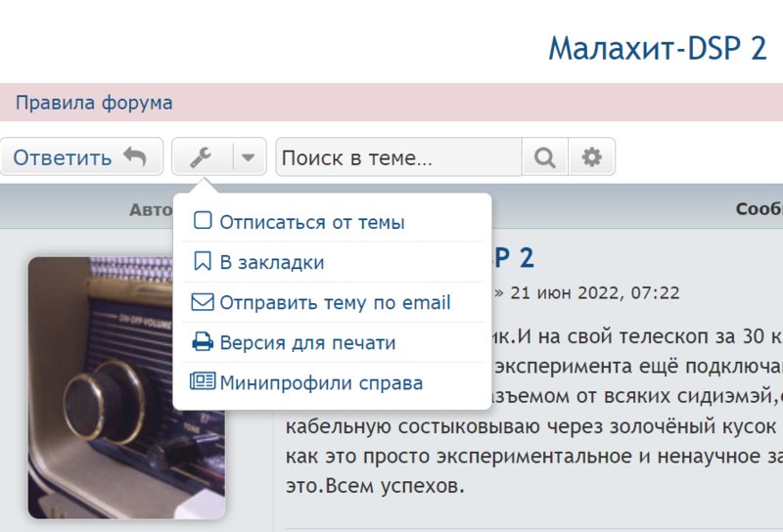
Task: Click the envelope icon for email topic
Action: click(x=203, y=302)
